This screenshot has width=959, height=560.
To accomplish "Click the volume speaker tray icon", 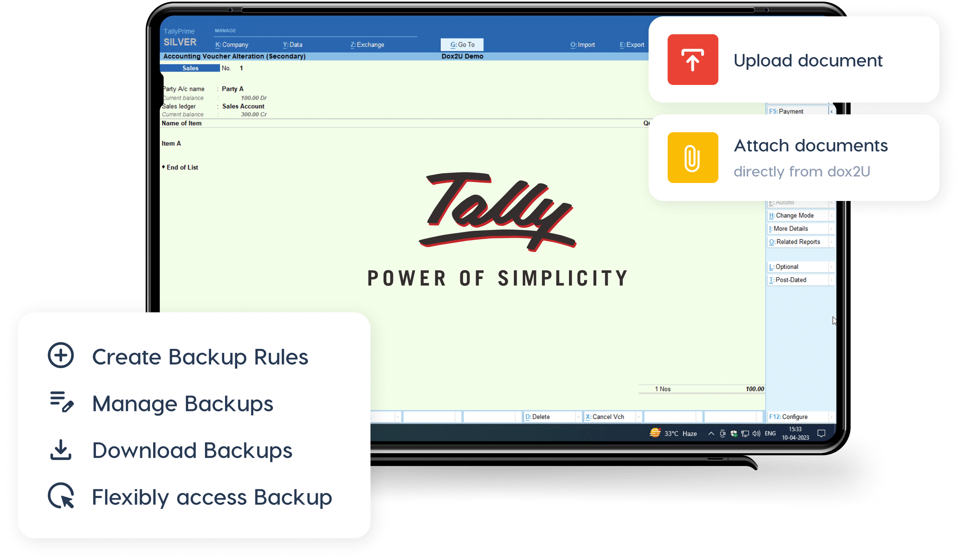I will (x=756, y=433).
